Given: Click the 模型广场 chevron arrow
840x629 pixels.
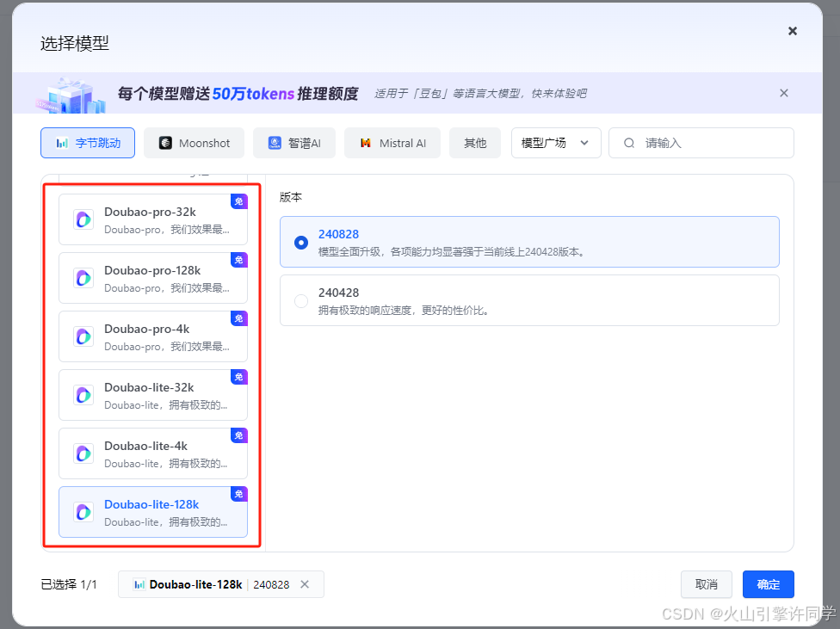Looking at the screenshot, I should click(x=584, y=143).
